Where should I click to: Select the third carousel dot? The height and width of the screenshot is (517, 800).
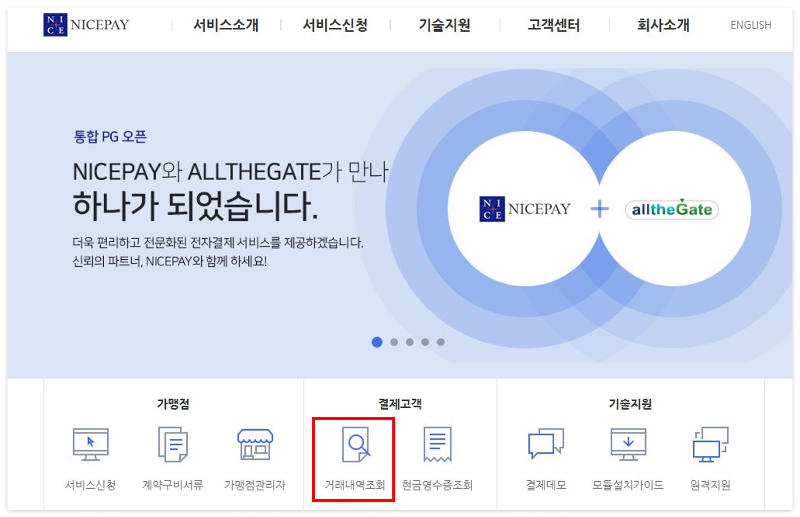click(410, 342)
